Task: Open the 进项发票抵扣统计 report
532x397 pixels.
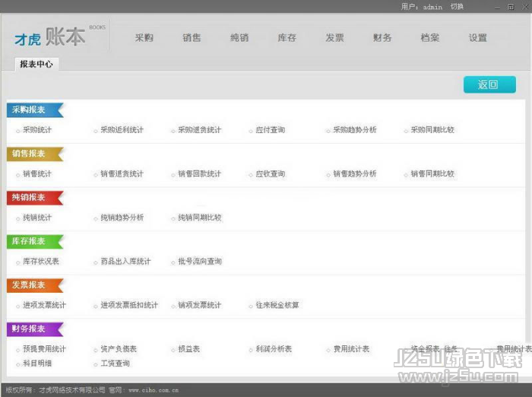Action: click(129, 305)
